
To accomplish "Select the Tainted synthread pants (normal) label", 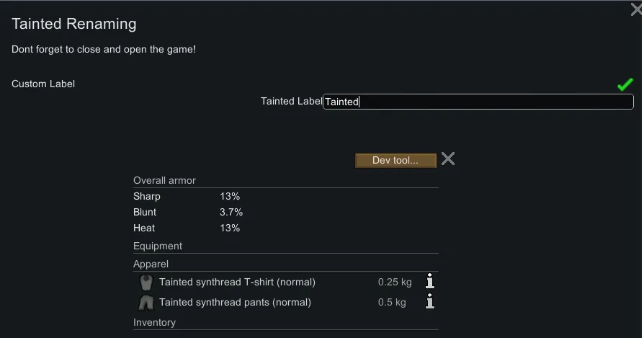I will point(235,302).
